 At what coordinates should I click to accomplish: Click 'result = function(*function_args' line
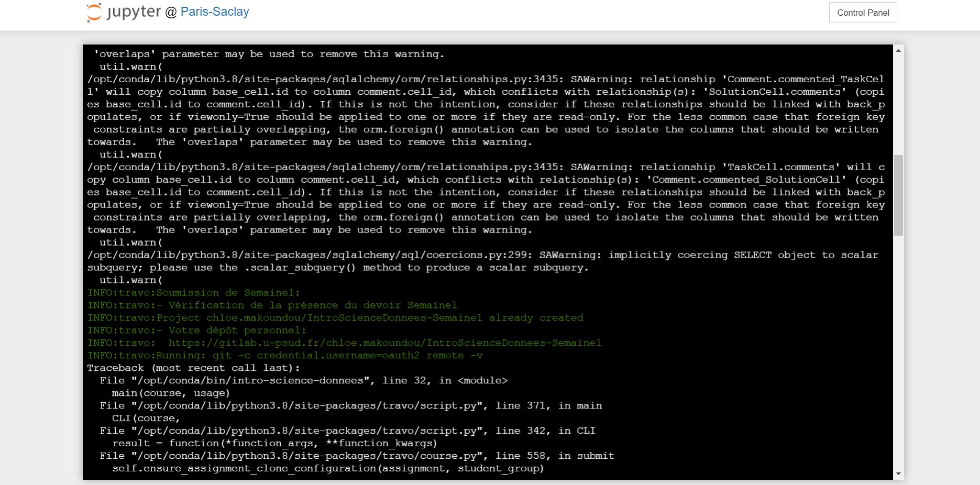[274, 444]
